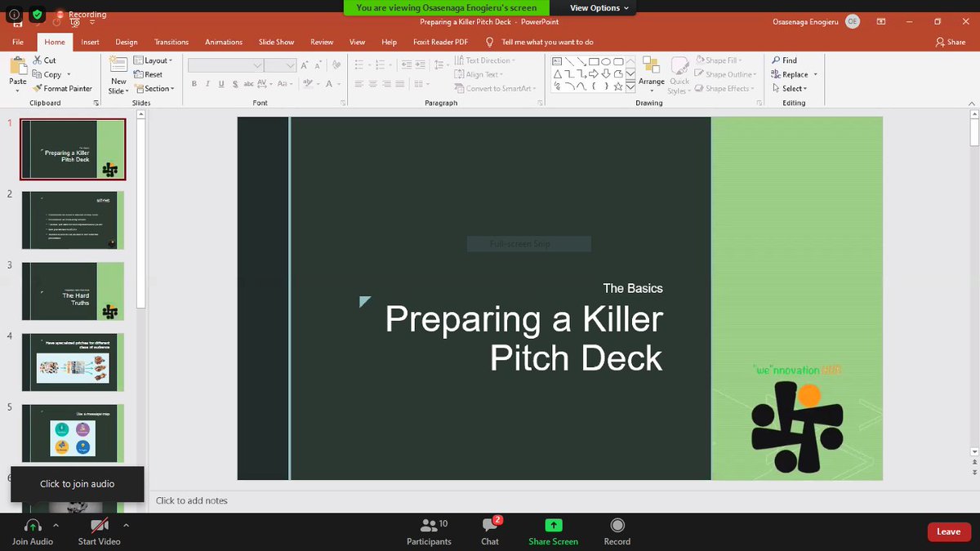This screenshot has width=980, height=551.
Task: Insert a text box shape
Action: click(x=558, y=61)
